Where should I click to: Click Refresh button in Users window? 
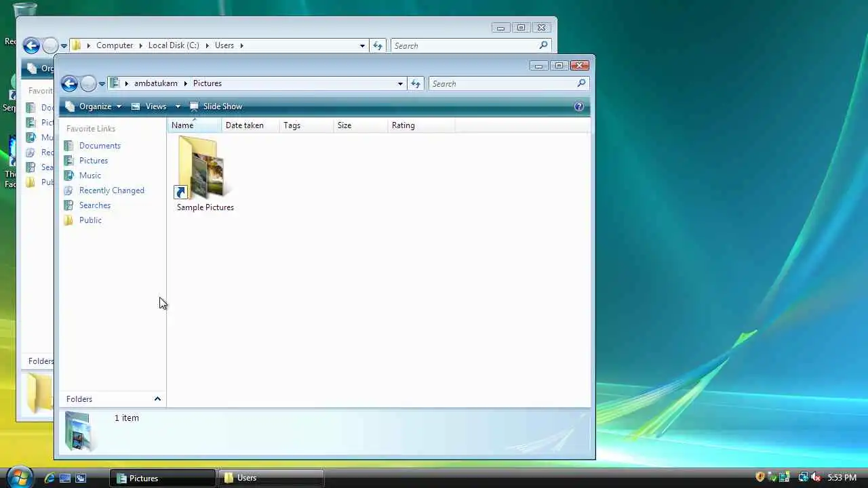pos(378,45)
